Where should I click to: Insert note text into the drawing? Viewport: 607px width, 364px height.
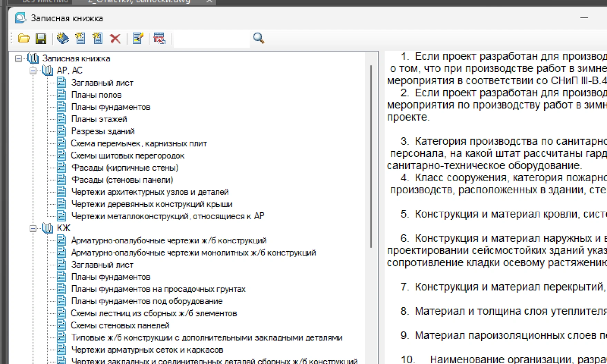tap(159, 39)
